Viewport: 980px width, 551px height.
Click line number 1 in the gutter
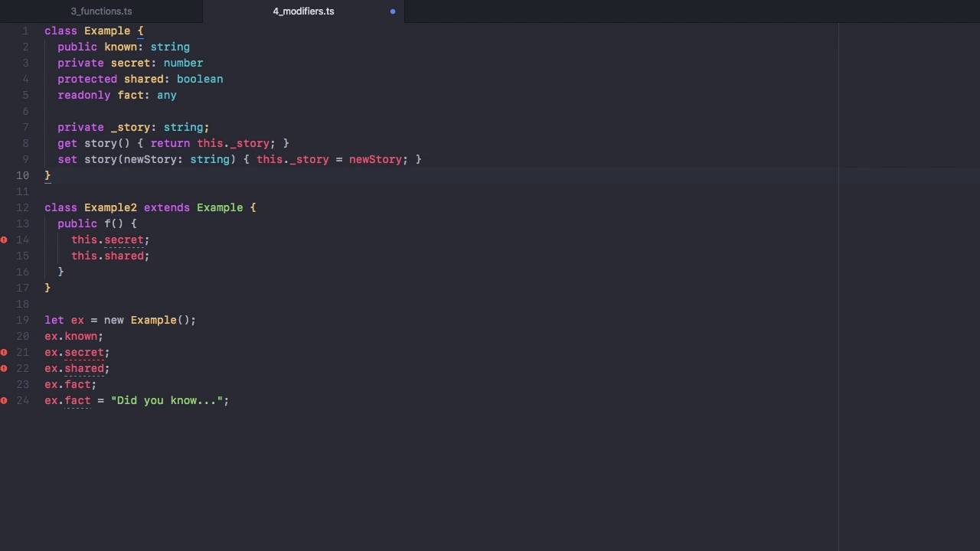[25, 31]
